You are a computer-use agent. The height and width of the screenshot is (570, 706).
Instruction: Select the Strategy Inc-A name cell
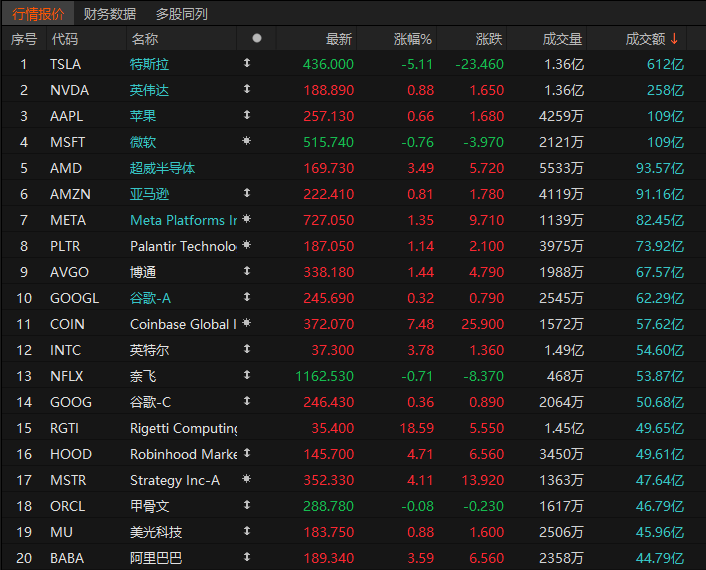[x=175, y=480]
